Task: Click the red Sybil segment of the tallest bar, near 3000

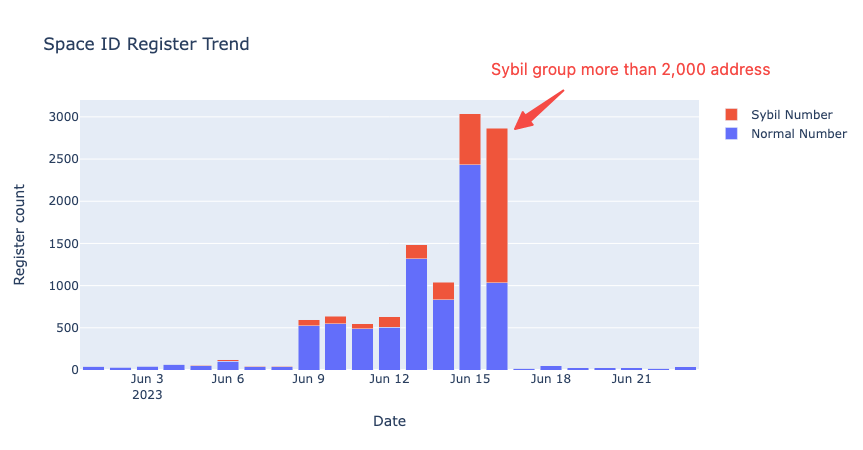Action: tap(470, 139)
